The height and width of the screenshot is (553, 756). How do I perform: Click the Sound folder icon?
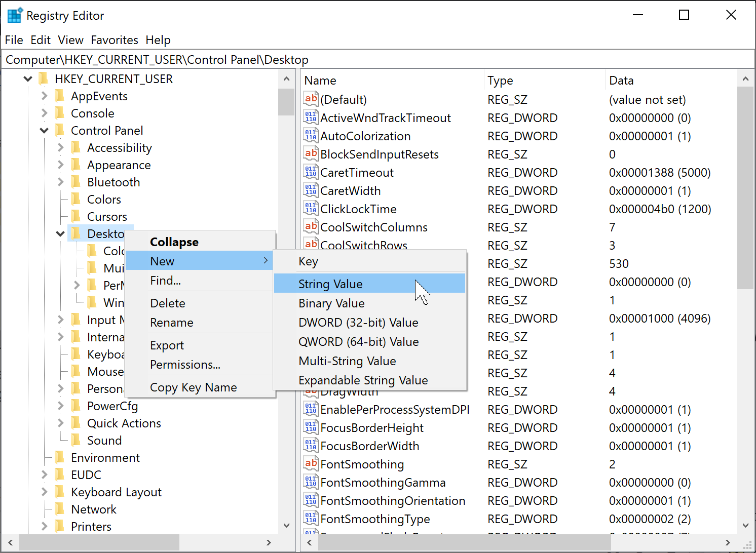pyautogui.click(x=76, y=440)
